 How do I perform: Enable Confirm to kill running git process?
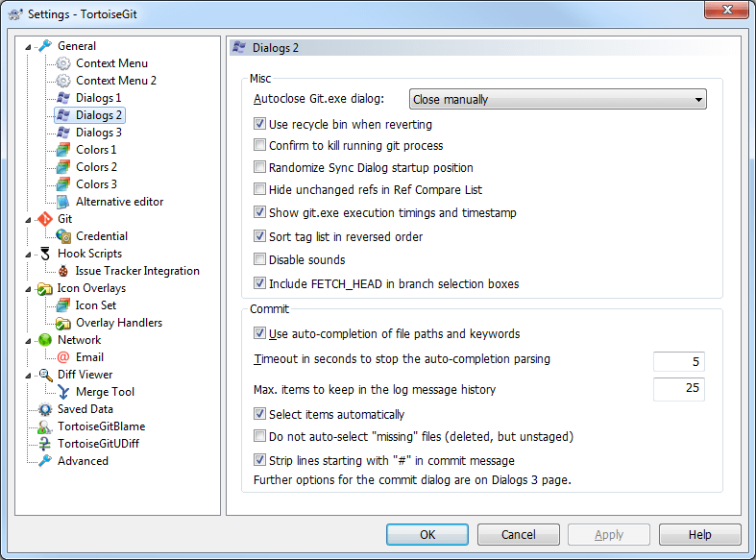(260, 145)
